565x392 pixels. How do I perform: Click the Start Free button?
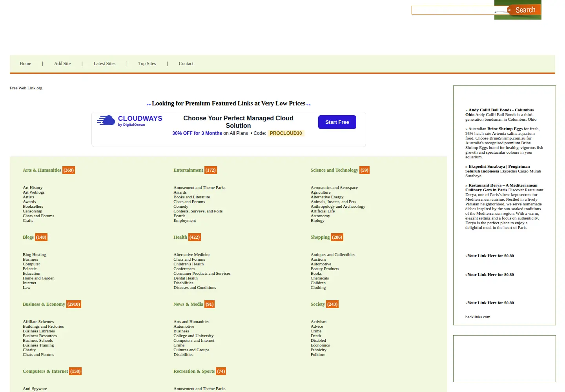tap(337, 122)
